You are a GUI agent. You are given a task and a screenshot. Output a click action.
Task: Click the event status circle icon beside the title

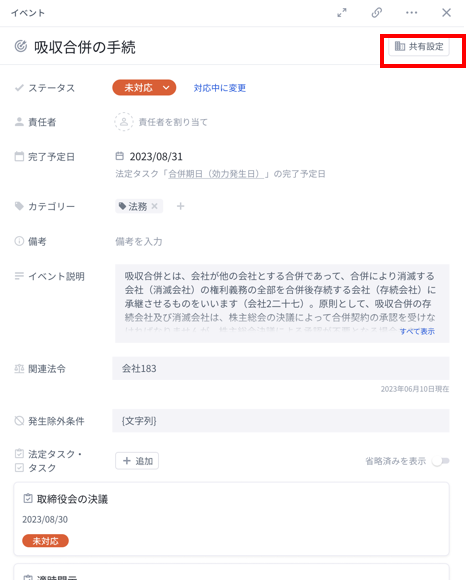coord(21,46)
